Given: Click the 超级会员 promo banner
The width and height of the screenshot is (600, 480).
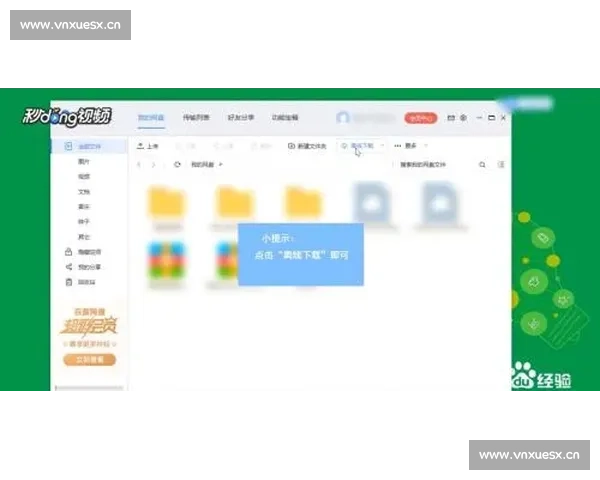Looking at the screenshot, I should [89, 326].
